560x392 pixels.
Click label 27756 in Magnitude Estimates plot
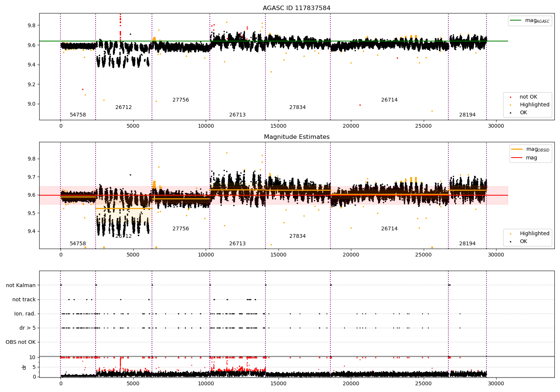point(181,229)
